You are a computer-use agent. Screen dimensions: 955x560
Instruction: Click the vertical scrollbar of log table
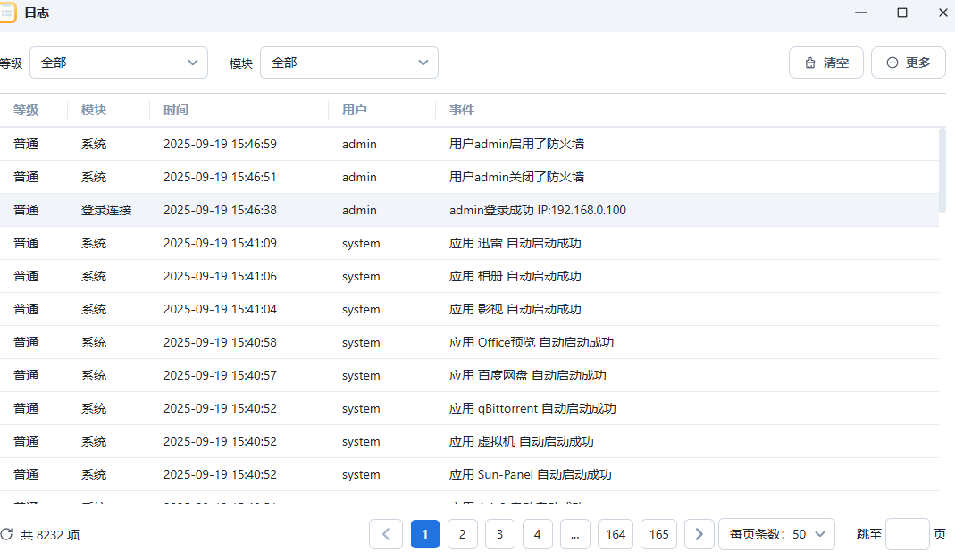942,170
